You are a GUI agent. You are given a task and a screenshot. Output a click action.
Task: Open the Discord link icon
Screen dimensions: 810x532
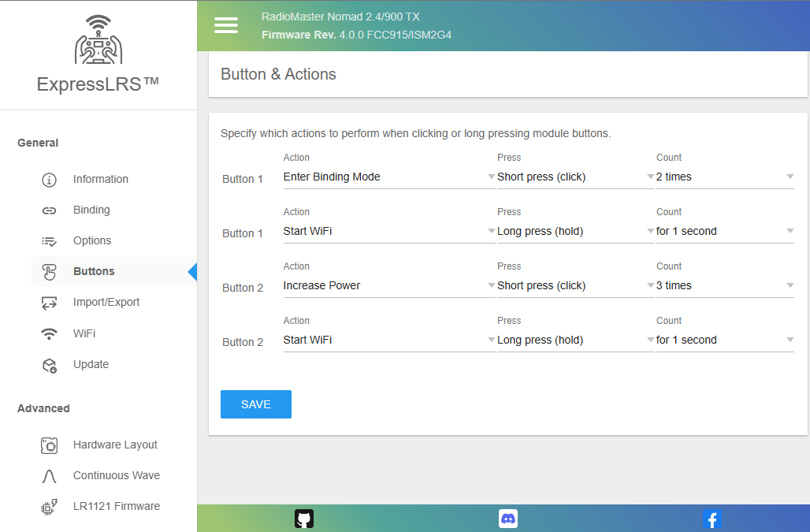508,519
